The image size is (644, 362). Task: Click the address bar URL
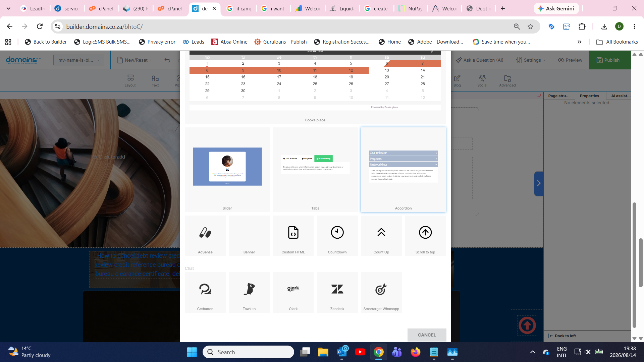click(x=104, y=26)
